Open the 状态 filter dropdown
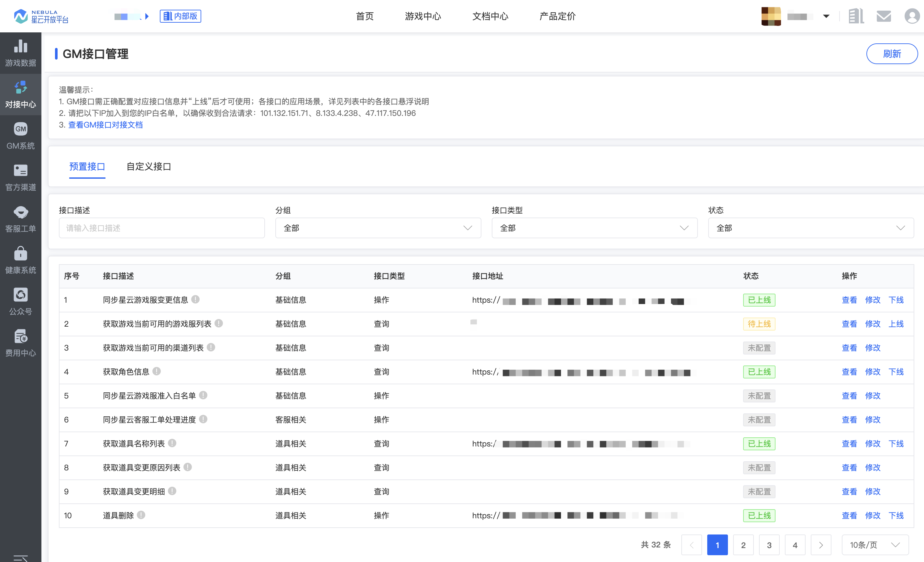This screenshot has height=562, width=924. 810,228
